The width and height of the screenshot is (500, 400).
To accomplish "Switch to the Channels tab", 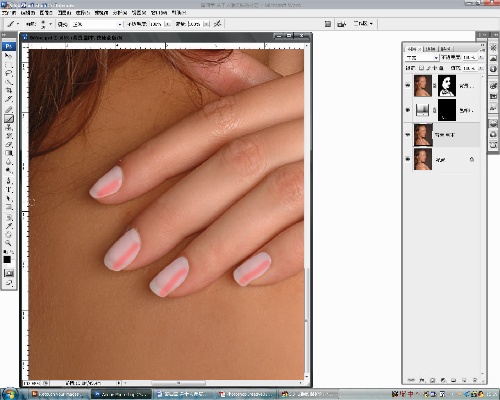I will pos(431,49).
